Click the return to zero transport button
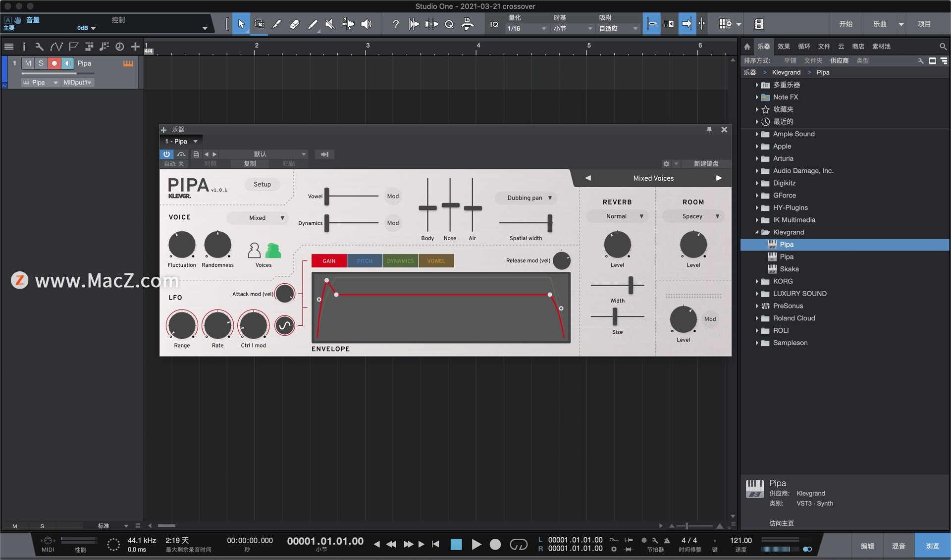The width and height of the screenshot is (951, 560). click(436, 544)
